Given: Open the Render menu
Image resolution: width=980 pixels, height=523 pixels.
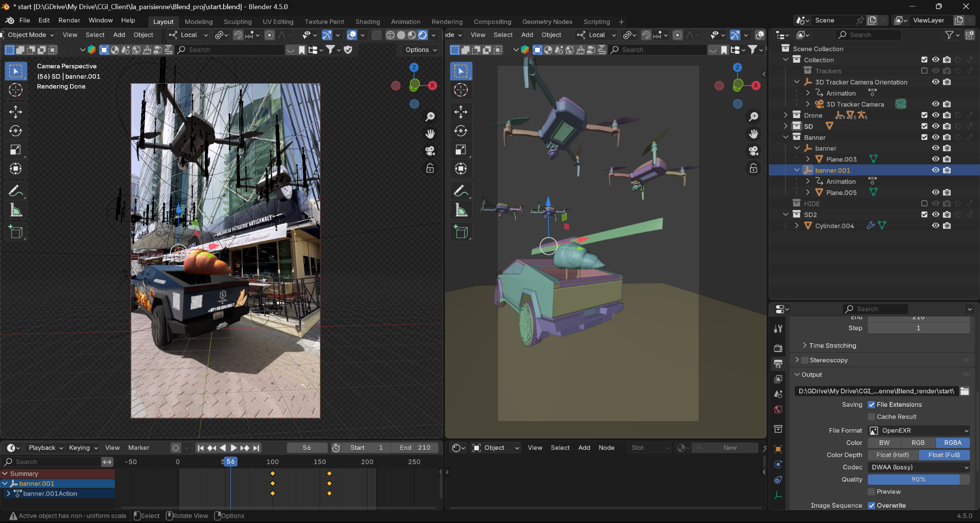Looking at the screenshot, I should [69, 21].
